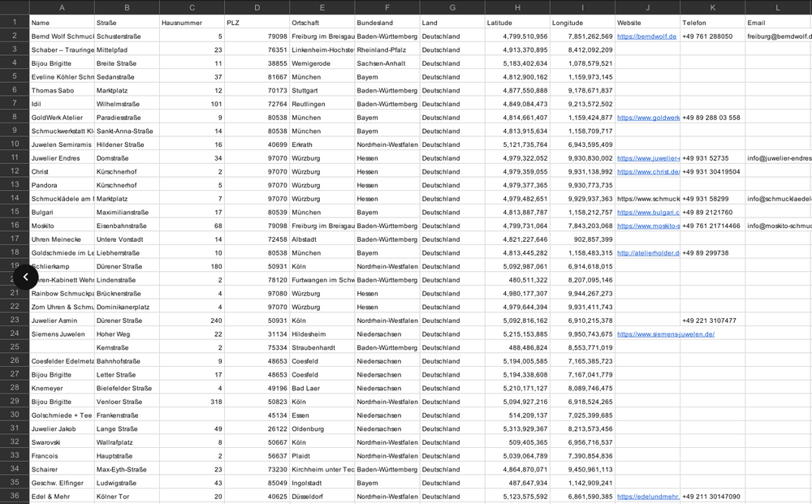The height and width of the screenshot is (504, 812).
Task: Select the 'Bulgari' name cell
Action: click(63, 212)
